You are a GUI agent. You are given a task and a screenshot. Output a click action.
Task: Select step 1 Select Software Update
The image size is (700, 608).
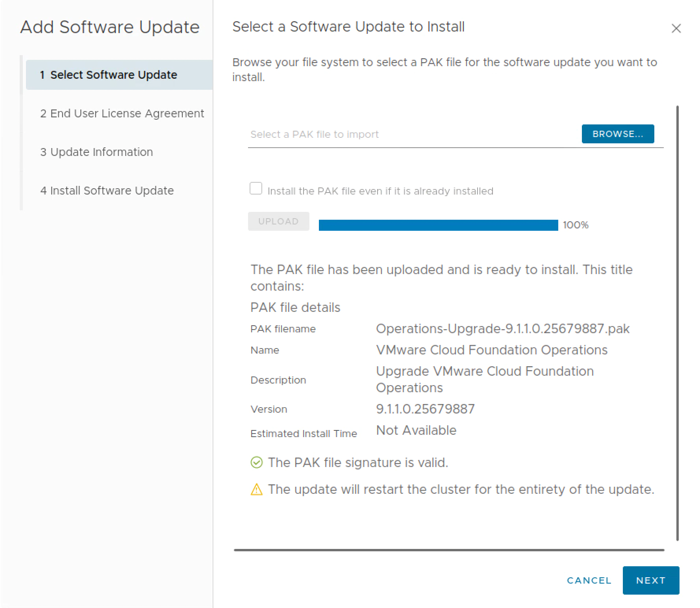119,75
